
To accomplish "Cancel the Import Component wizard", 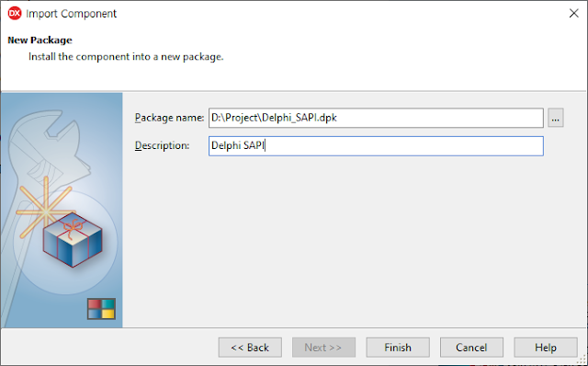I will coord(471,348).
